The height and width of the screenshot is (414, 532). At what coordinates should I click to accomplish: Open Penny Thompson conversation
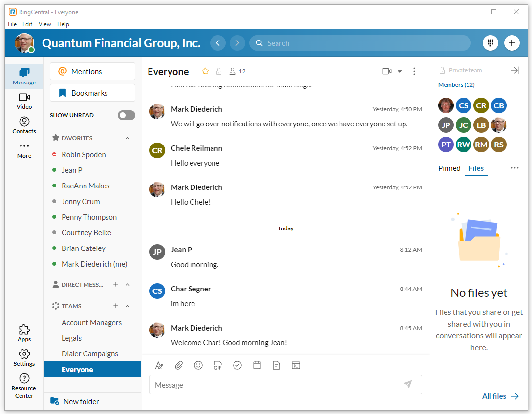click(x=93, y=217)
